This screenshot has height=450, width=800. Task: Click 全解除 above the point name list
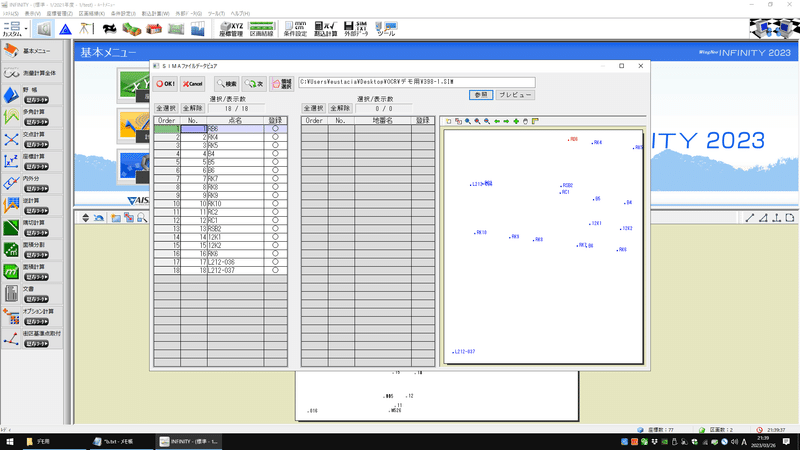tap(192, 108)
